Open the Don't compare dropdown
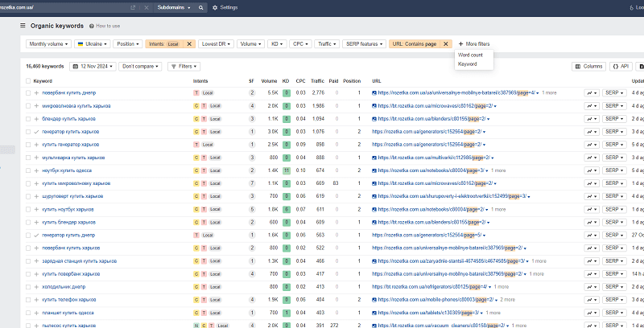The width and height of the screenshot is (644, 328). click(140, 67)
